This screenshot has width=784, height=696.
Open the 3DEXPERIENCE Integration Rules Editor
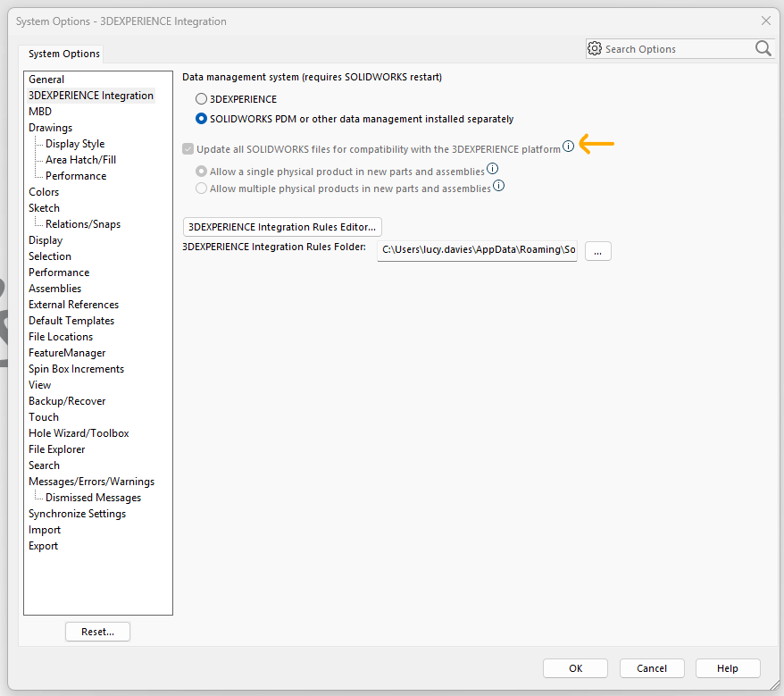[281, 227]
